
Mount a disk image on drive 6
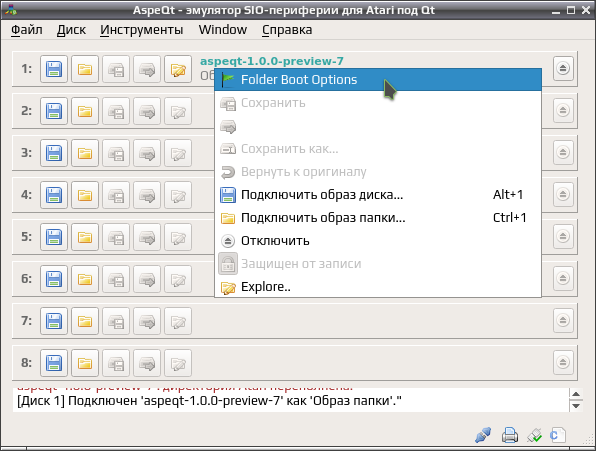(54, 279)
